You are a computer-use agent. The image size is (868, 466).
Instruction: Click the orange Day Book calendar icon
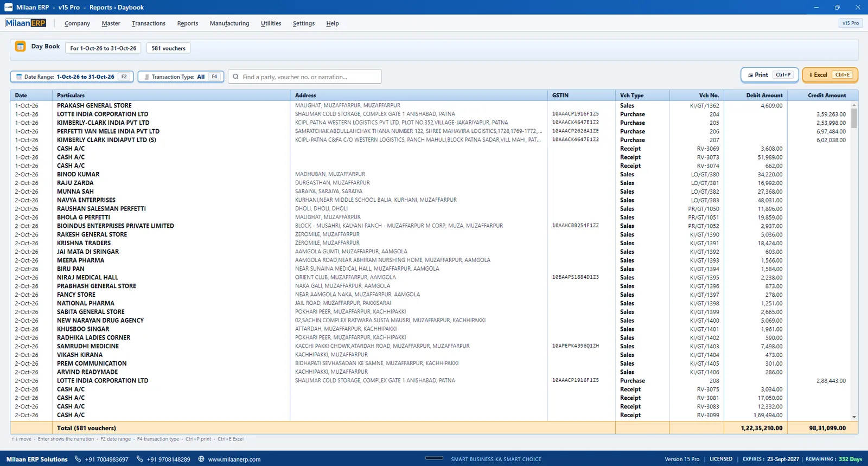click(20, 47)
